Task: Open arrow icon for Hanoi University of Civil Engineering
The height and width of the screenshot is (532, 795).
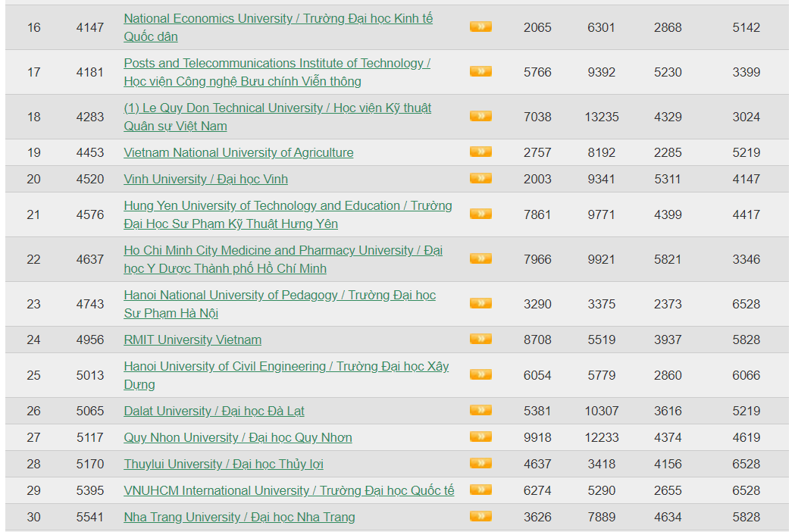Action: (x=480, y=374)
